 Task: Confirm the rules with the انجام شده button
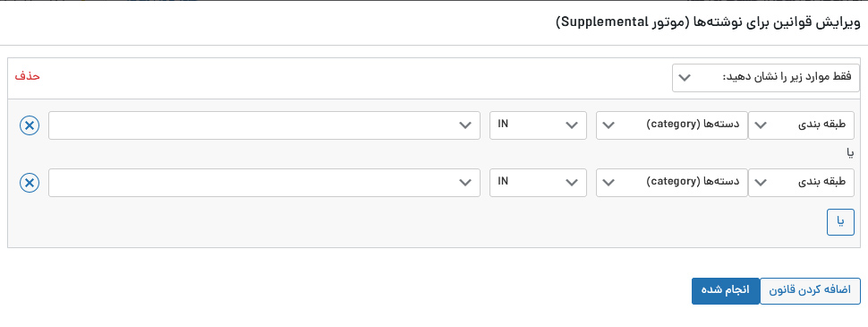726,291
